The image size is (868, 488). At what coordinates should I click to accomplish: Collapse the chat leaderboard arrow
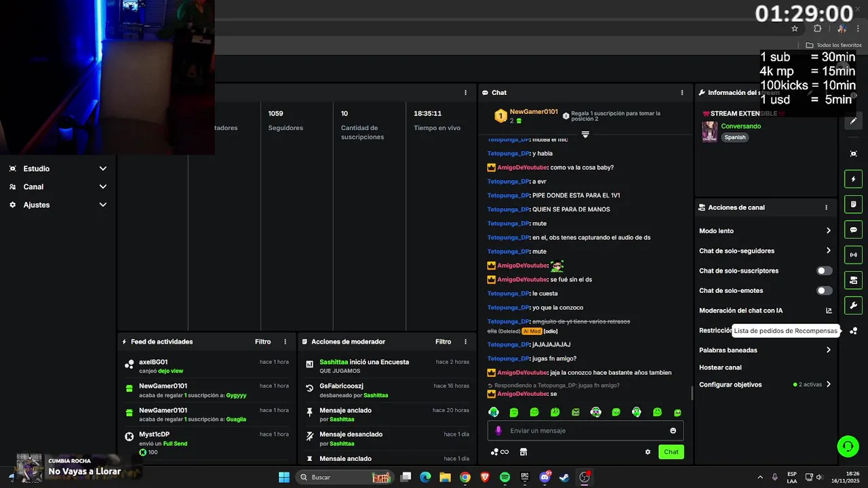pyautogui.click(x=585, y=134)
